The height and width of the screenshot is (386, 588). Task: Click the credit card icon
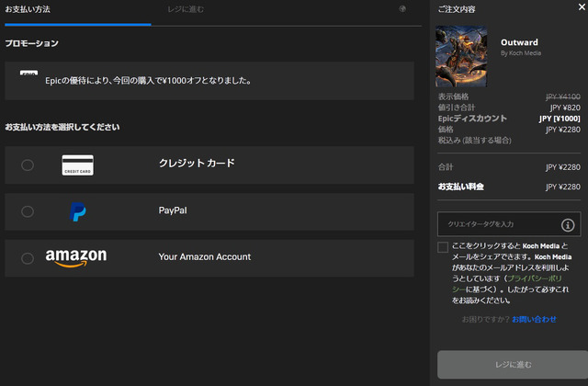click(79, 165)
